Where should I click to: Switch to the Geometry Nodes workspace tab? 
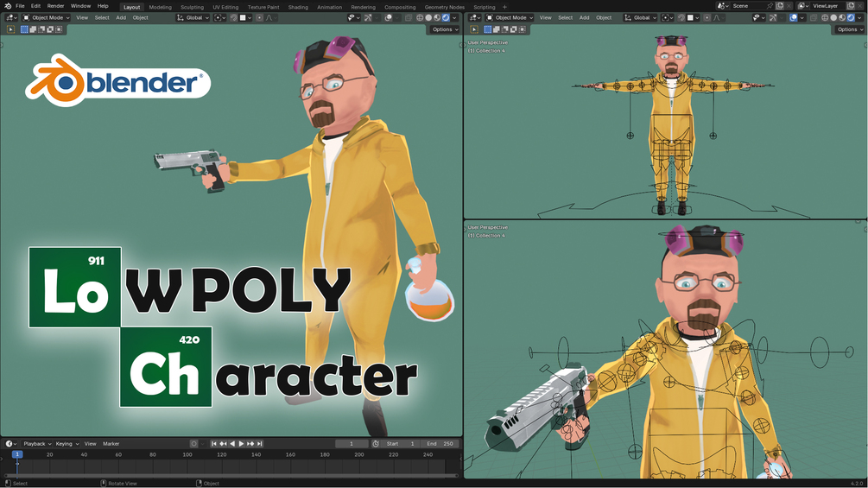pos(445,7)
